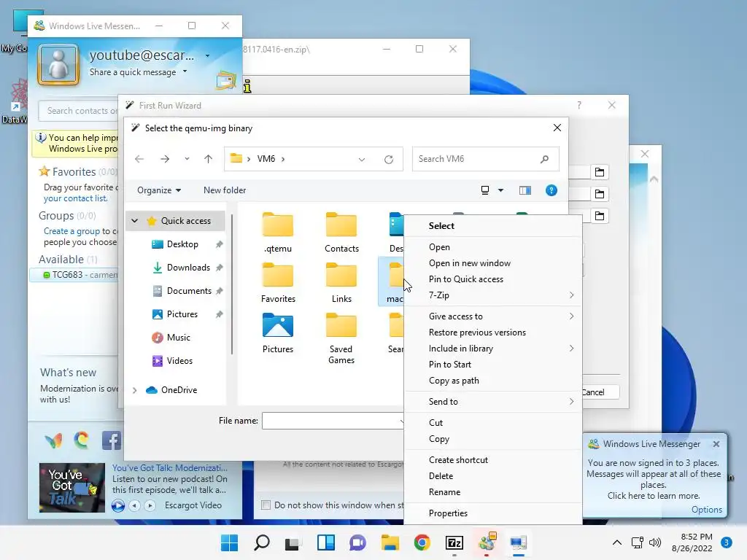Play the Escargot Video podcast

point(118,505)
